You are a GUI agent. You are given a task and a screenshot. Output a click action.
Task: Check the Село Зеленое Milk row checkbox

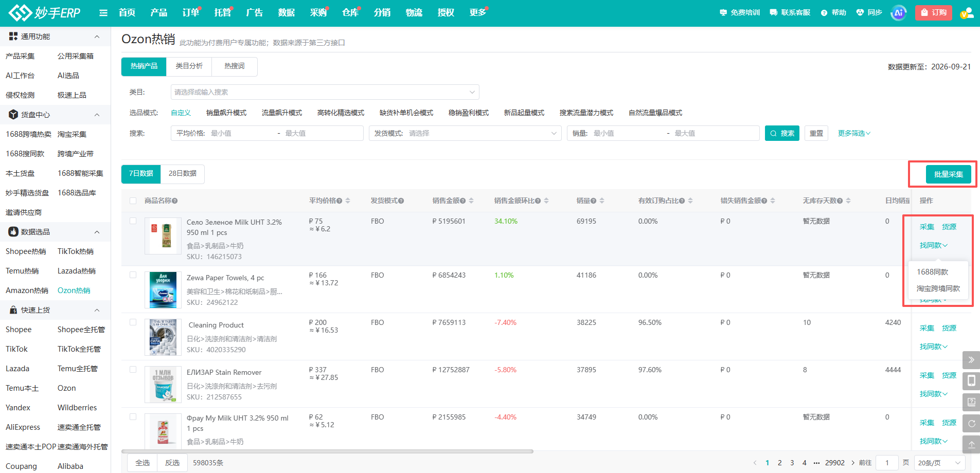pyautogui.click(x=133, y=221)
